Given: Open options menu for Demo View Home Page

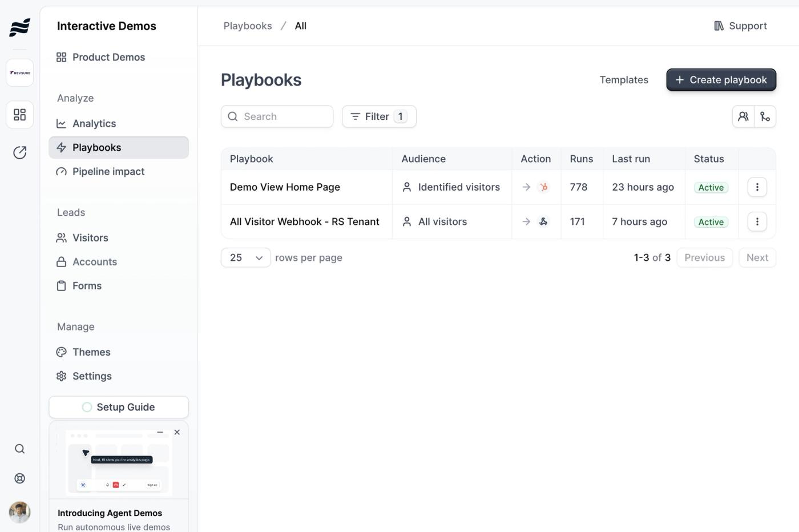Looking at the screenshot, I should 757,187.
